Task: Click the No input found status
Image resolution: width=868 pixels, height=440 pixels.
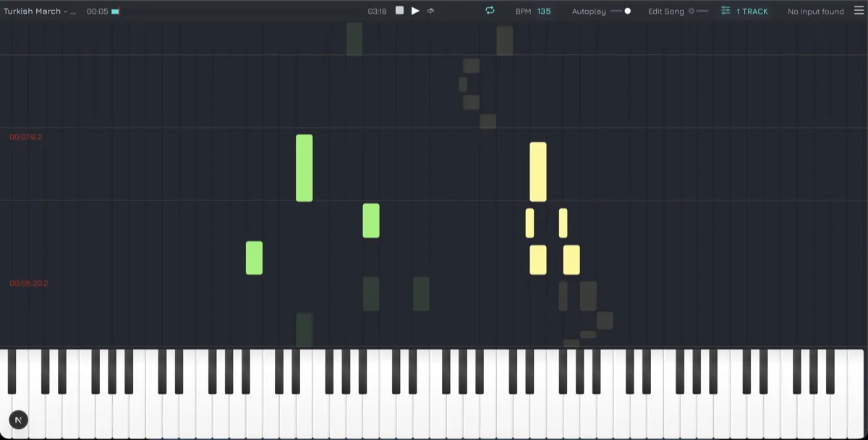Action: coord(816,12)
